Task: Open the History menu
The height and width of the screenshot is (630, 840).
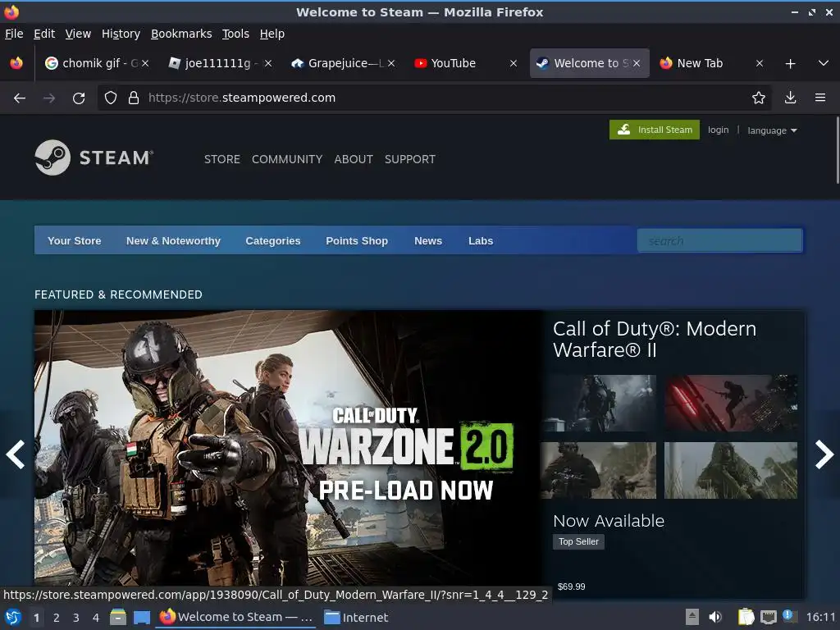Action: 121,34
